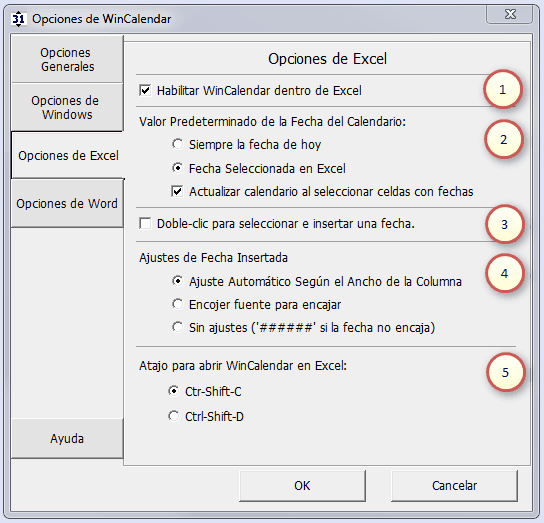
Task: Open the Opciones Generales tab
Action: (x=67, y=59)
